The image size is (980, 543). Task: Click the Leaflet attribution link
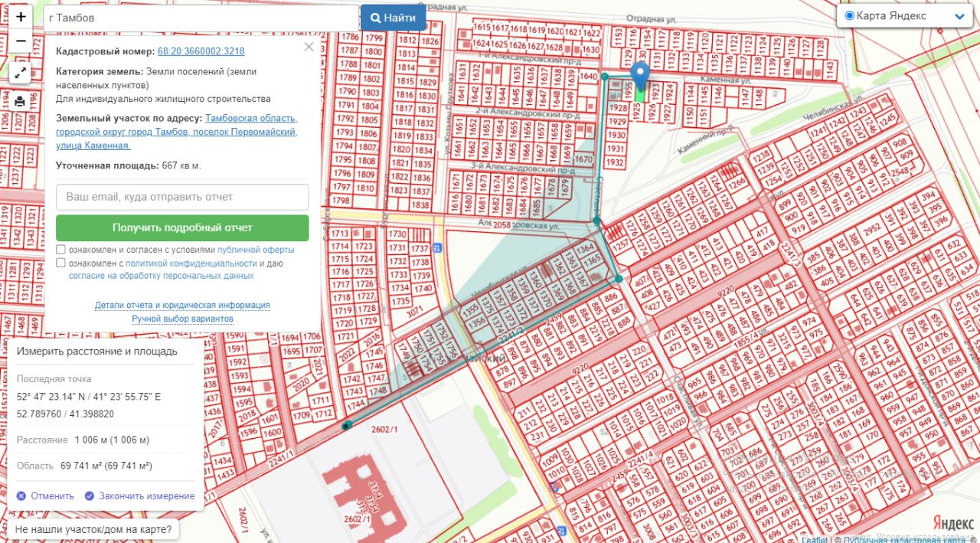coord(814,538)
